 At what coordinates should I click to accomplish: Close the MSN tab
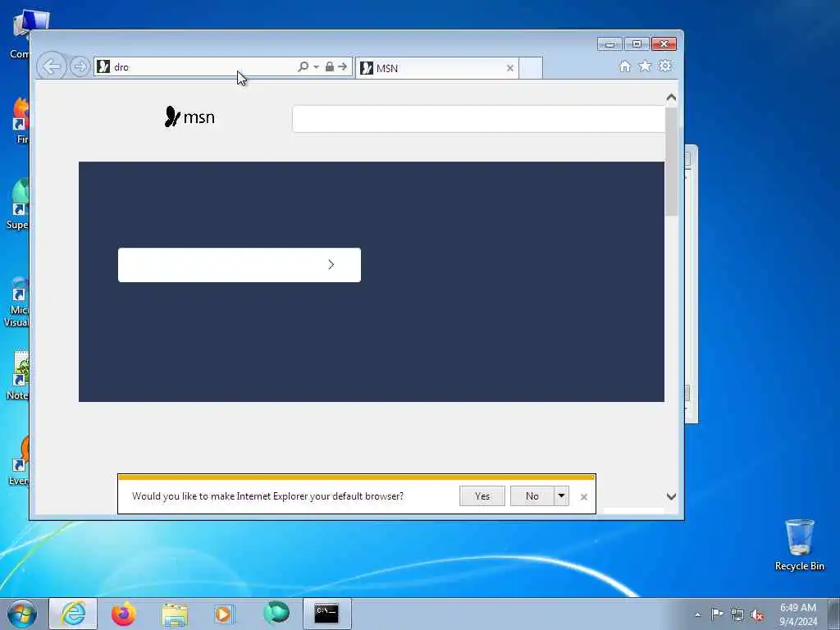click(x=510, y=68)
